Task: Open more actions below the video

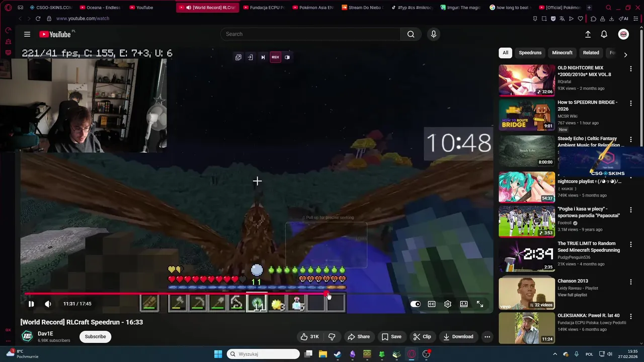Action: 487,336
